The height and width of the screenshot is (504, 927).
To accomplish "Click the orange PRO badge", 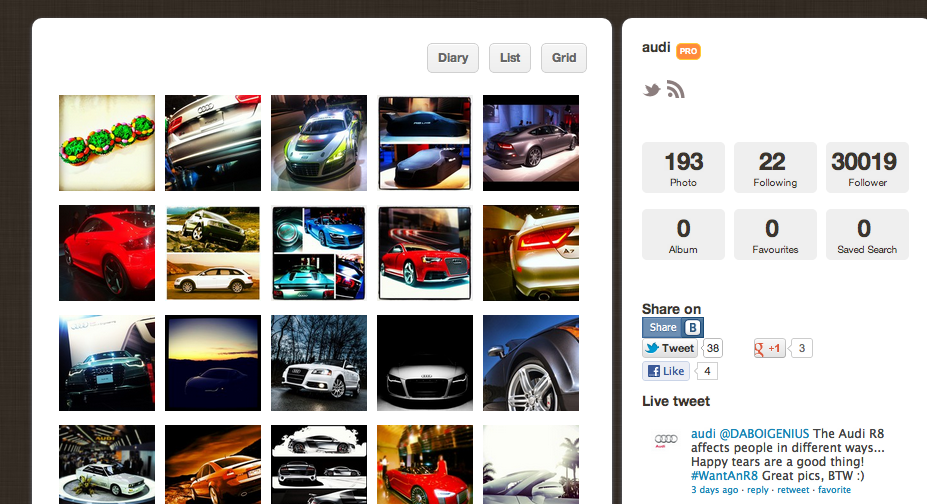I will pos(688,51).
